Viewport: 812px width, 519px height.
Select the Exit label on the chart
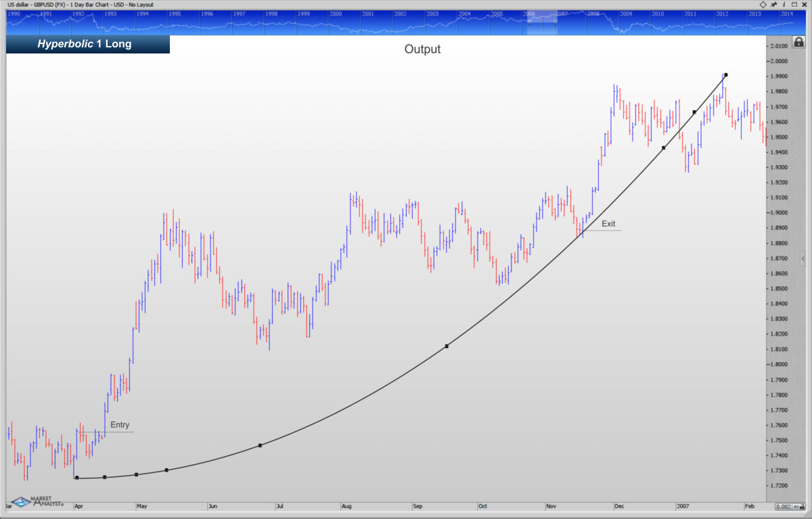coord(608,223)
